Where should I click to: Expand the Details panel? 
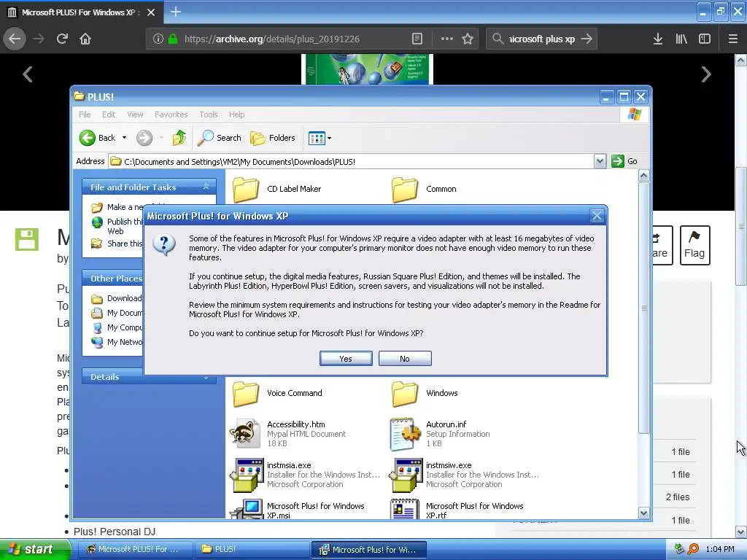[x=206, y=377]
